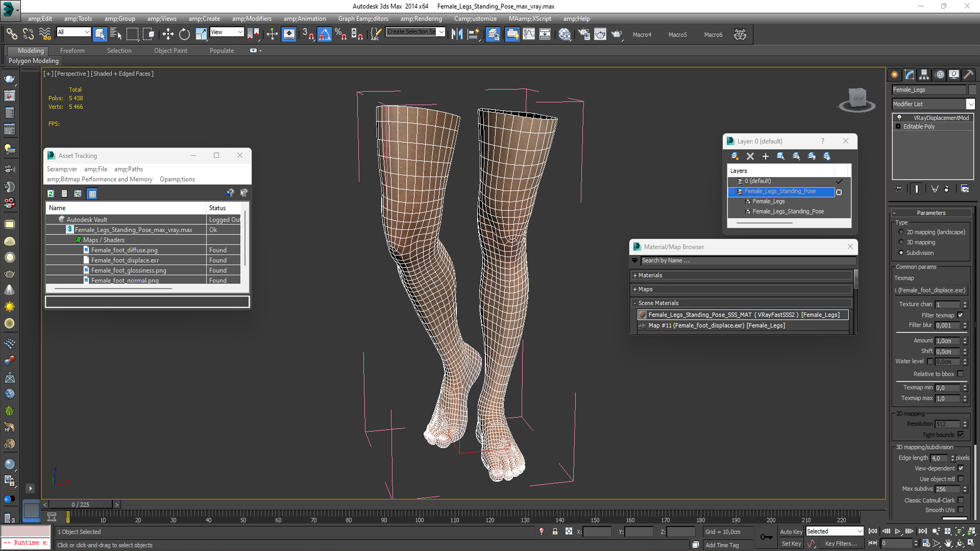Click the Macro4 toolbar button
The width and height of the screenshot is (980, 551).
point(642,35)
